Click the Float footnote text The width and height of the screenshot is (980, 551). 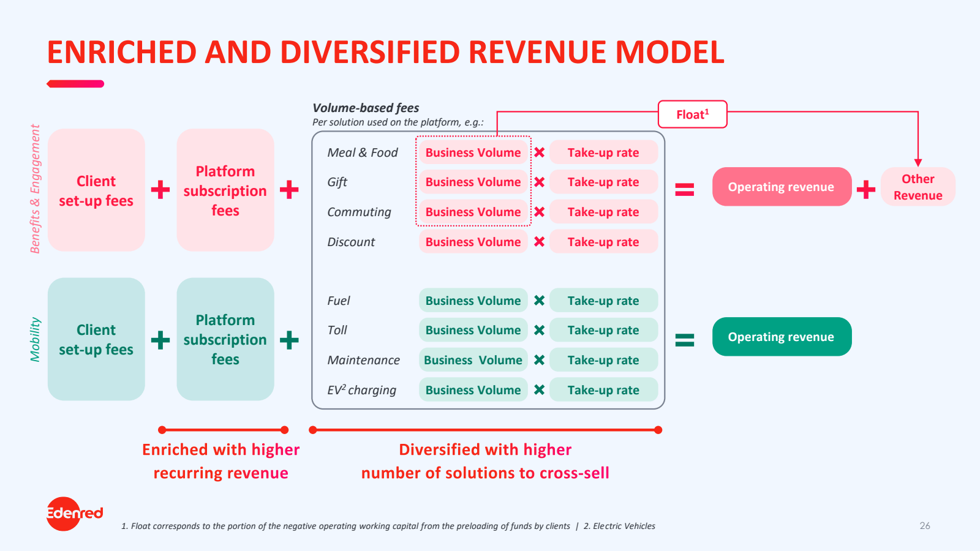point(345,526)
